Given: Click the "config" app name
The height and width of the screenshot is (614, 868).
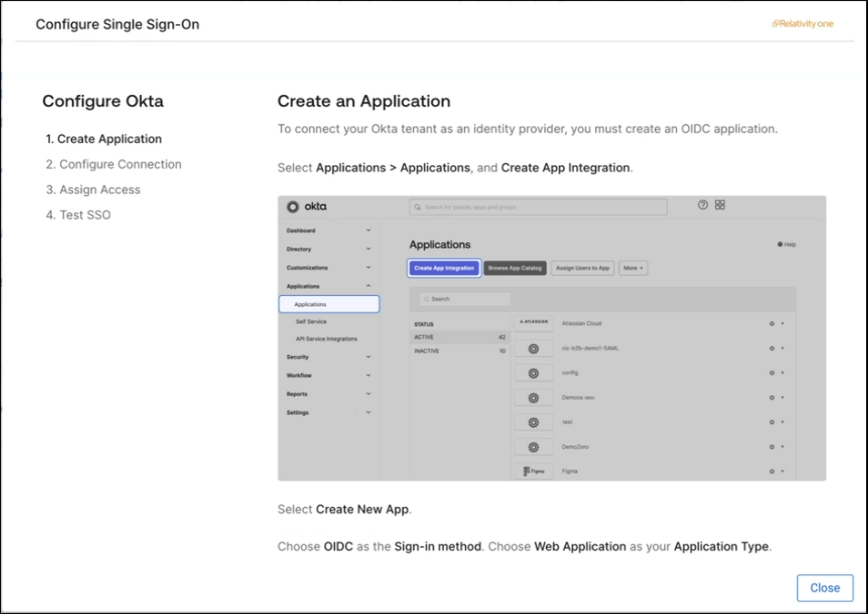Looking at the screenshot, I should pos(570,372).
